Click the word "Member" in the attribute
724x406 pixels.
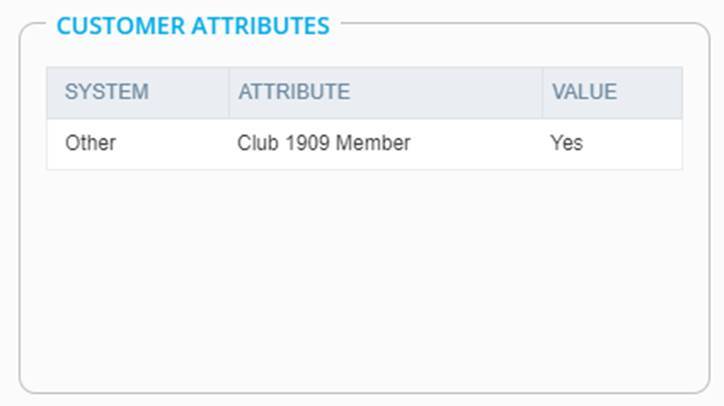(373, 143)
